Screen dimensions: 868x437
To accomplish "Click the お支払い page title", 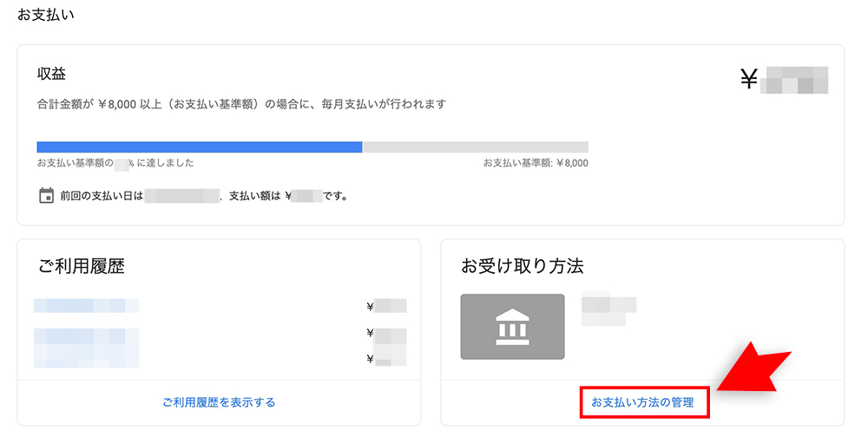I will coord(45,15).
